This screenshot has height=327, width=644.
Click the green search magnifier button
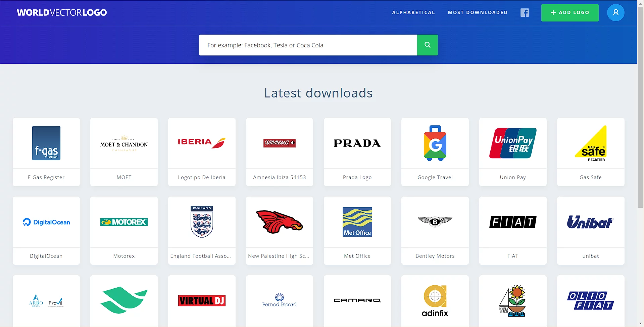point(427,45)
